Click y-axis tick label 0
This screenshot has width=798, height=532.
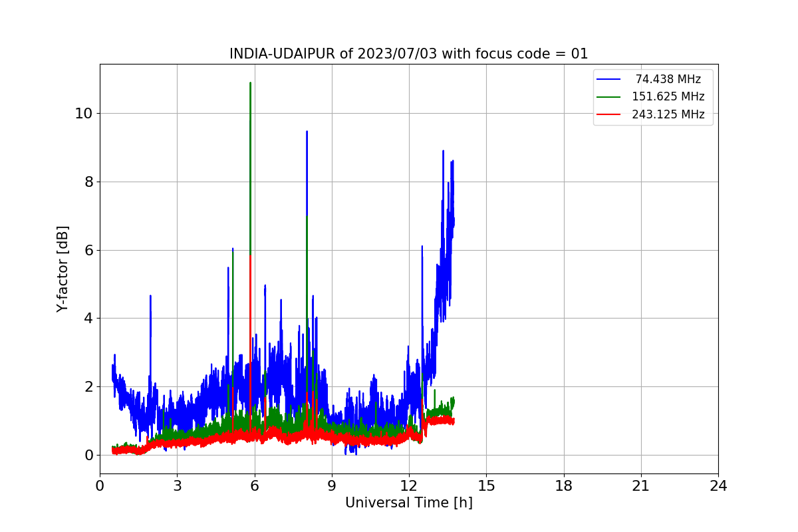(88, 455)
